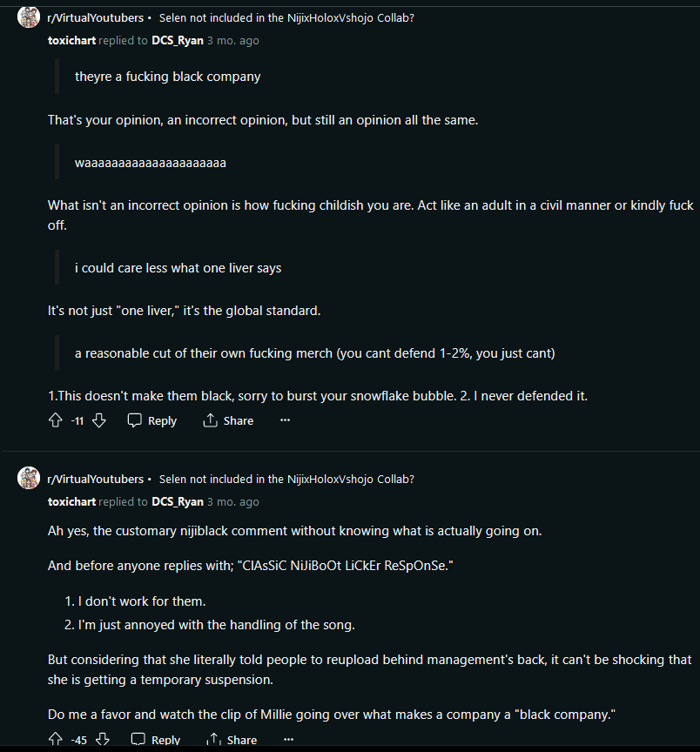Visit r/VirtualYoutubers link in second comment header
Screen dimensions: 700x752
(96, 479)
